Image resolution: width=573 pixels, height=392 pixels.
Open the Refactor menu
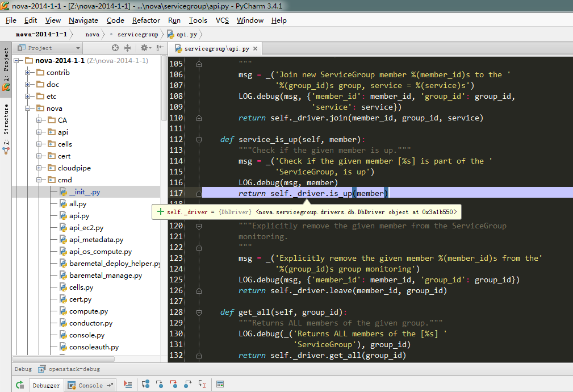pos(146,20)
